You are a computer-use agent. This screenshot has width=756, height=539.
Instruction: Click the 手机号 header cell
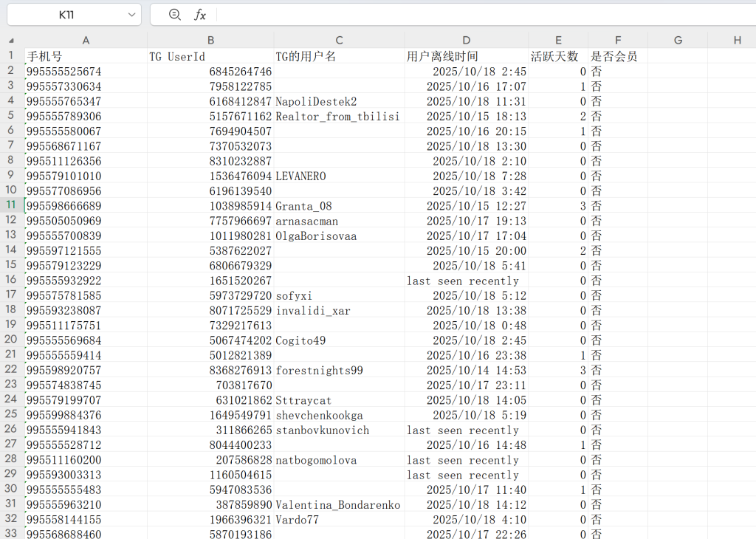(86, 56)
